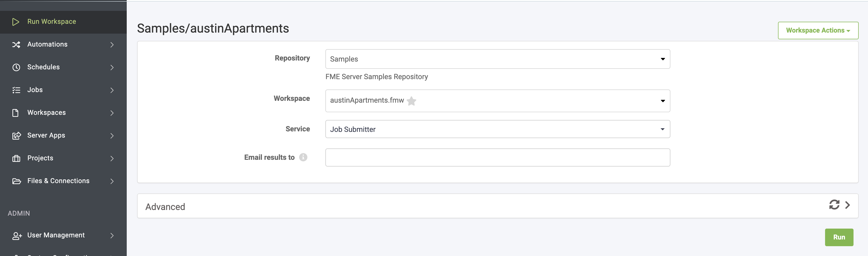Click the ADMIN section header
The width and height of the screenshot is (868, 256).
[19, 213]
